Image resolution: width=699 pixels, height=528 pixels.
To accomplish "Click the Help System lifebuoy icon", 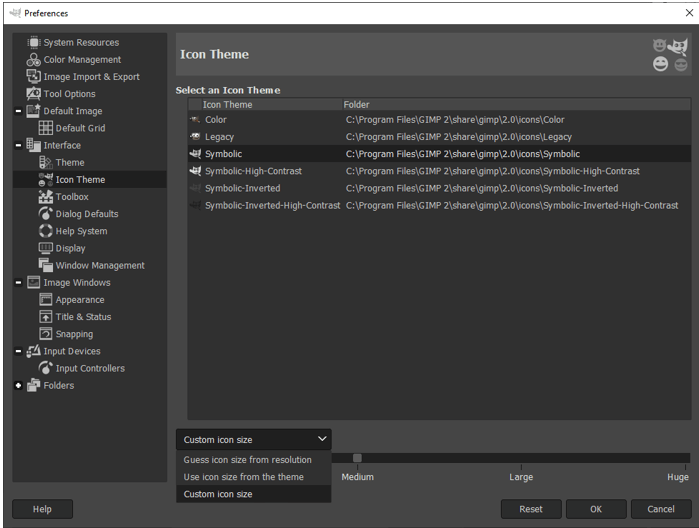I will tap(45, 231).
